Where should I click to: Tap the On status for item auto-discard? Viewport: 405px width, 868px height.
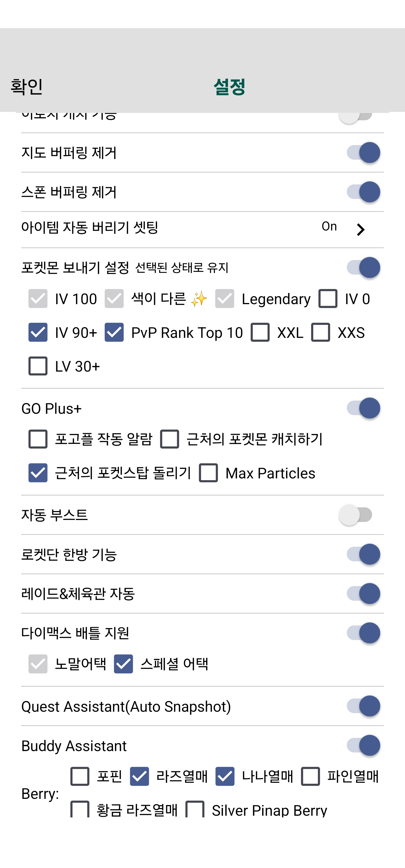click(329, 227)
